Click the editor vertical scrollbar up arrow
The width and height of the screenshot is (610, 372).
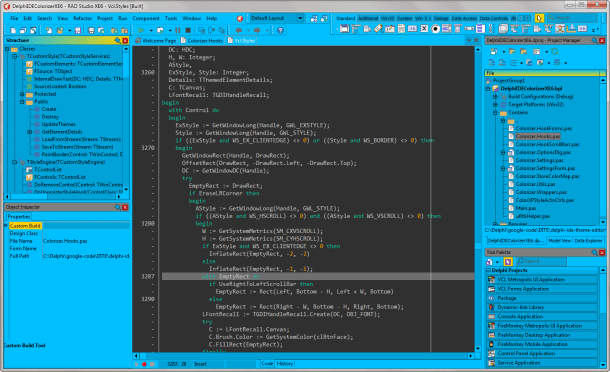(x=477, y=50)
